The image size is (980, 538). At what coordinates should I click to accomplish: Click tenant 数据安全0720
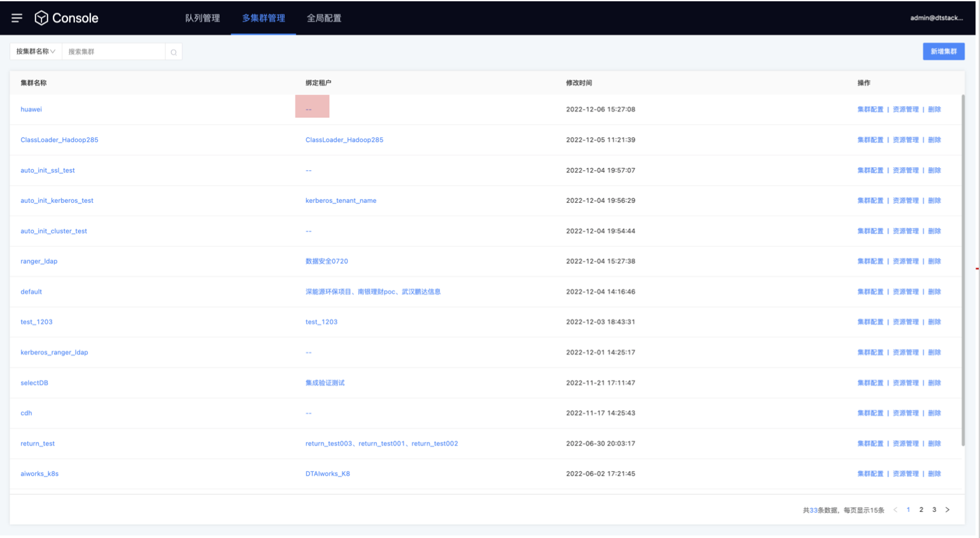click(x=327, y=261)
